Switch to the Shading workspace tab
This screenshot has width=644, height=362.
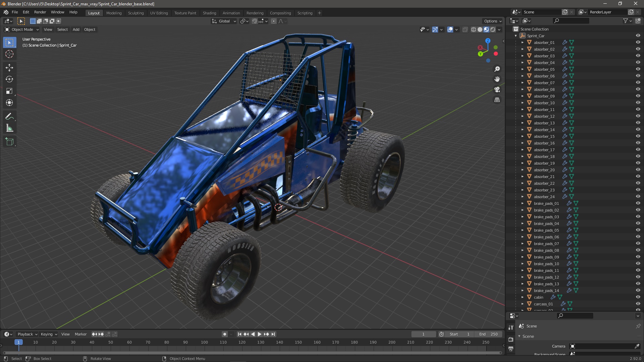point(209,13)
